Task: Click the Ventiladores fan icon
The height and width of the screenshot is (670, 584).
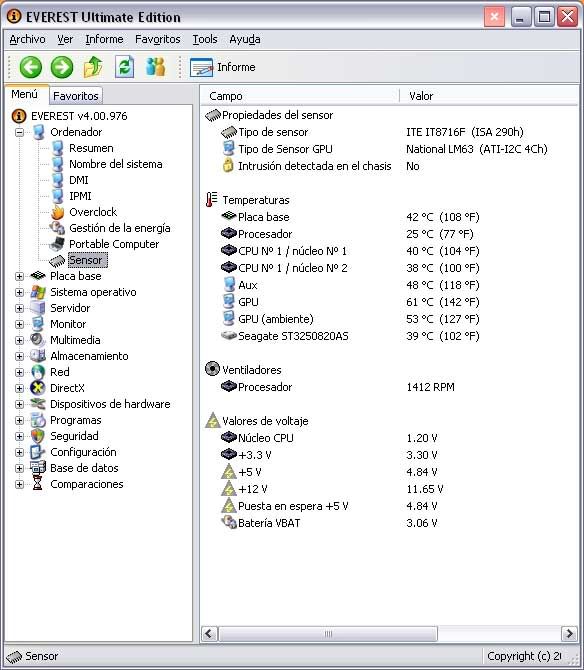Action: tap(212, 369)
